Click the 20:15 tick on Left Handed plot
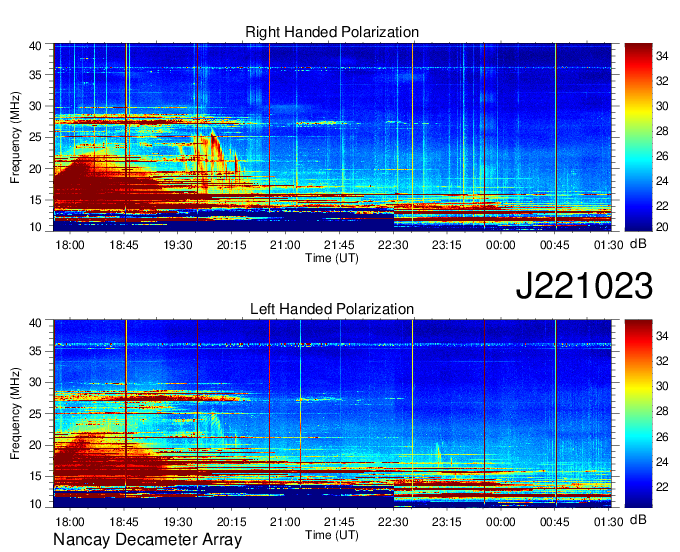 pos(231,522)
